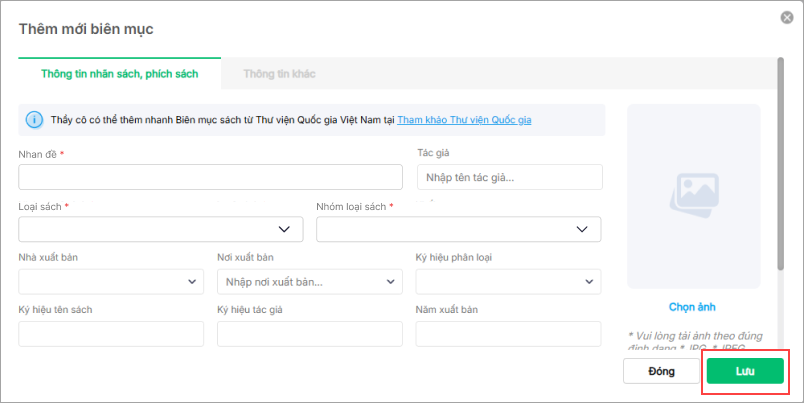Click the info icon in the blue banner

pyautogui.click(x=33, y=120)
